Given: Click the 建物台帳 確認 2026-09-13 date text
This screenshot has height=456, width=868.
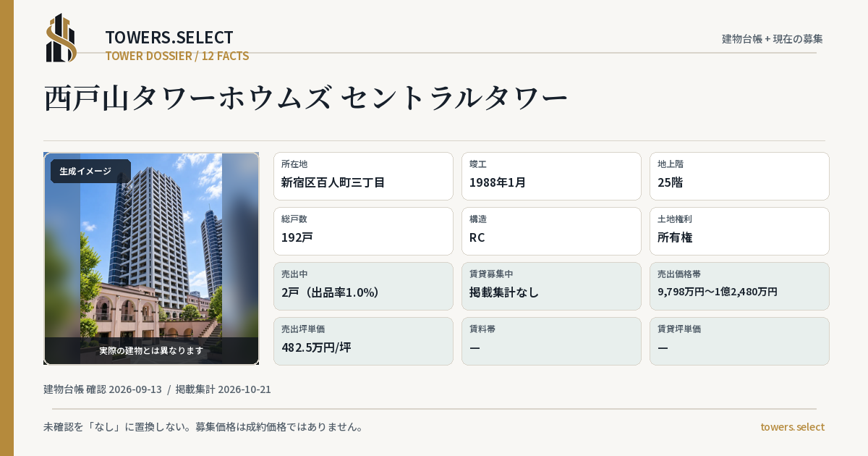Looking at the screenshot, I should (103, 389).
